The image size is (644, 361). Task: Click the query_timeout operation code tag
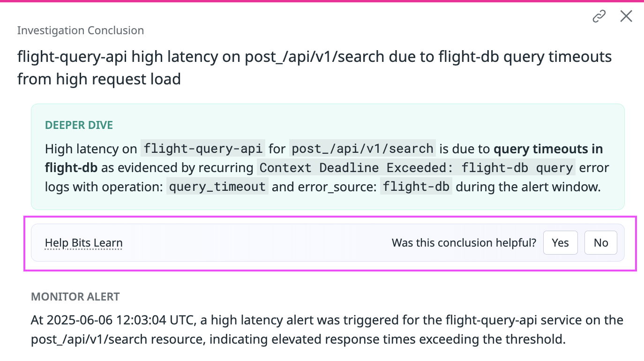click(x=217, y=187)
